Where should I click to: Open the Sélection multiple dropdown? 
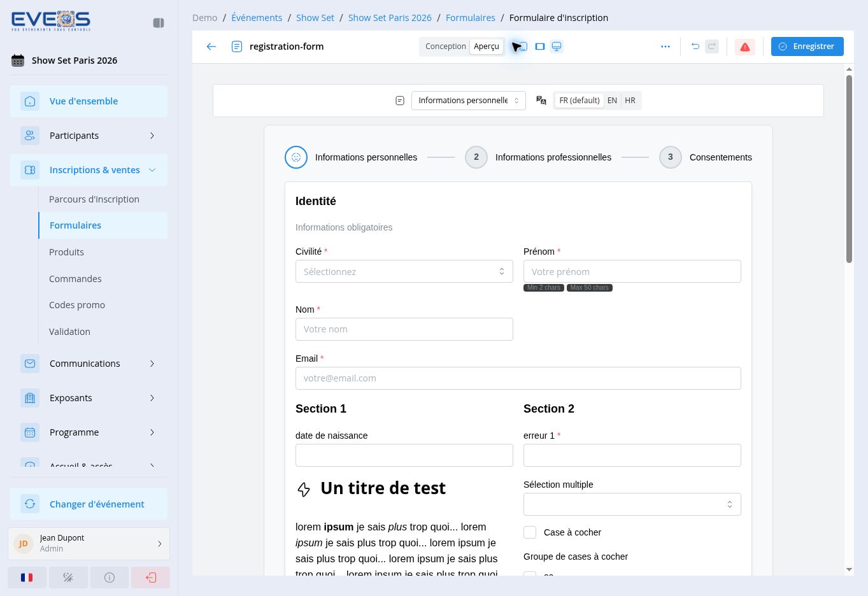coord(632,504)
